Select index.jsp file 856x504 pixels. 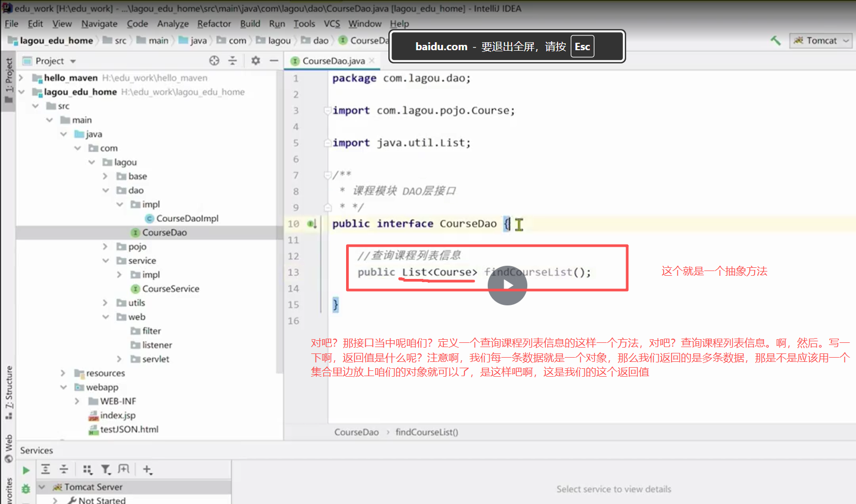[112, 415]
